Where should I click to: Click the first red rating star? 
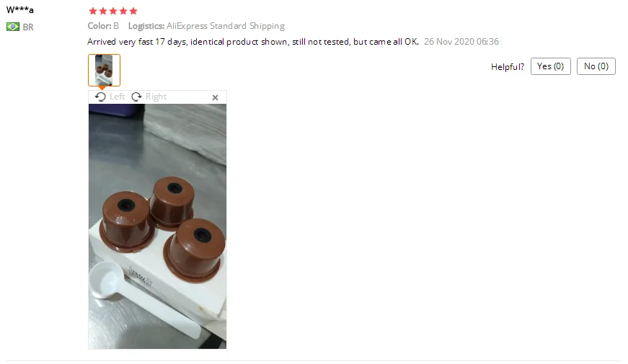pos(93,11)
